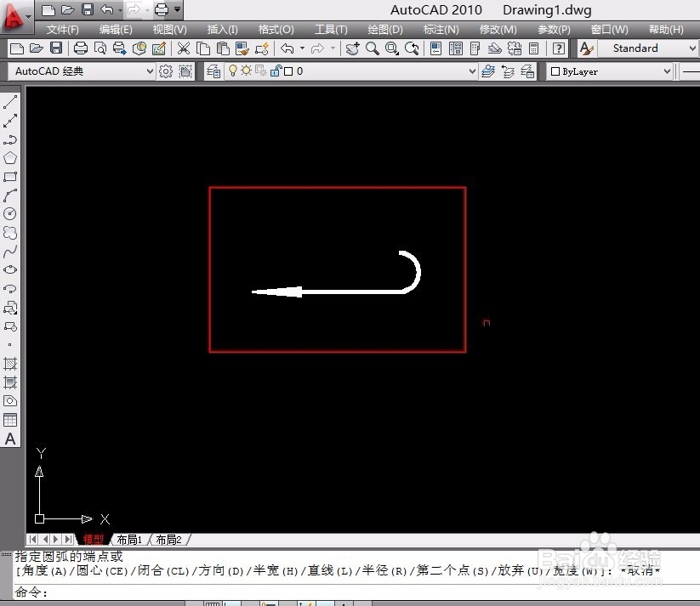The image size is (700, 606).
Task: Click the Cut scissors icon
Action: tap(184, 48)
